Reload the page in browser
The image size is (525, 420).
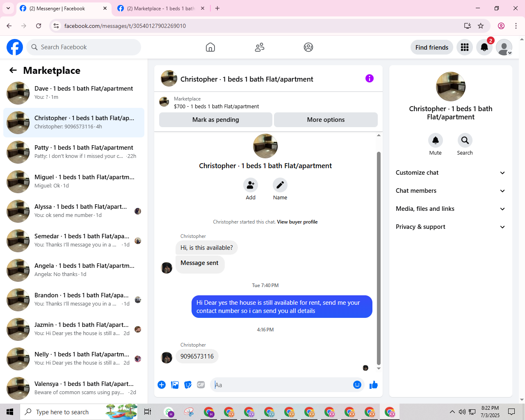39,26
